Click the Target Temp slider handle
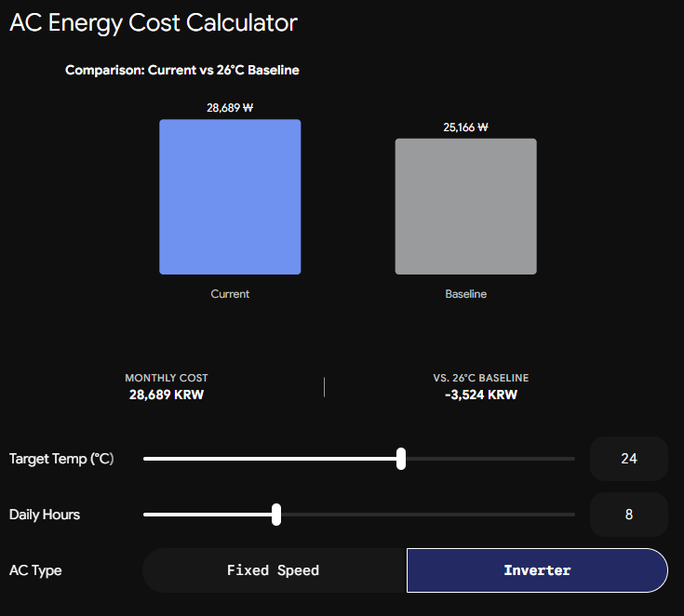Viewport: 684px width, 616px height. tap(401, 459)
